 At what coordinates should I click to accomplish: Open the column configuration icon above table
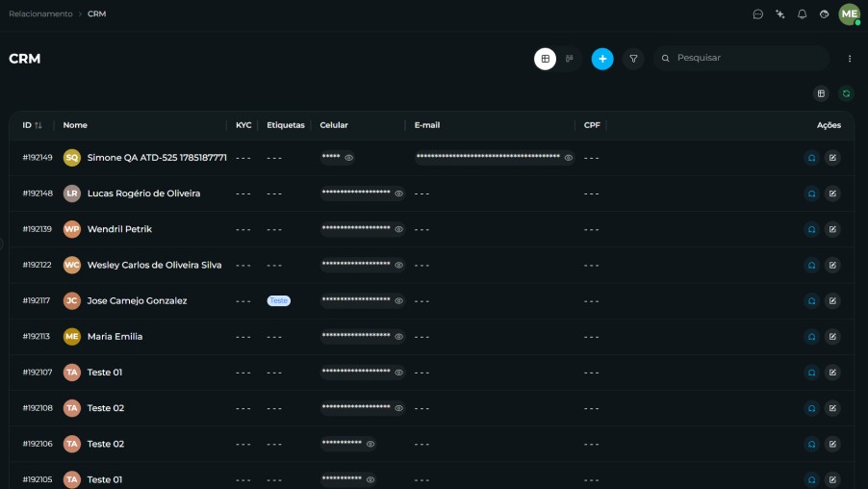[821, 93]
